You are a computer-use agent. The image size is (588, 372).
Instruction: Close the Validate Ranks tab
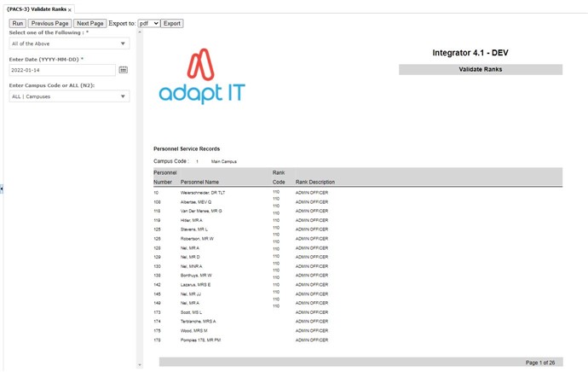70,9
